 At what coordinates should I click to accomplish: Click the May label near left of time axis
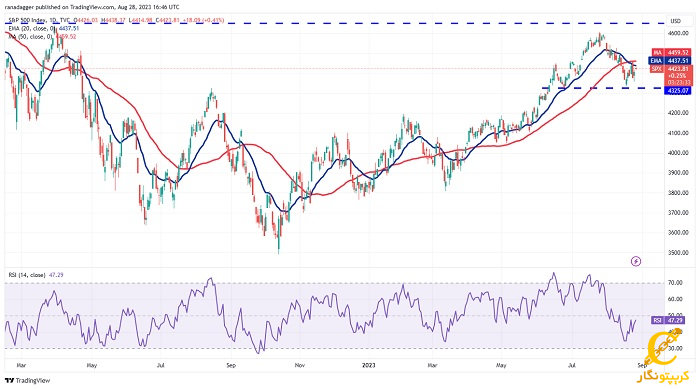click(92, 365)
